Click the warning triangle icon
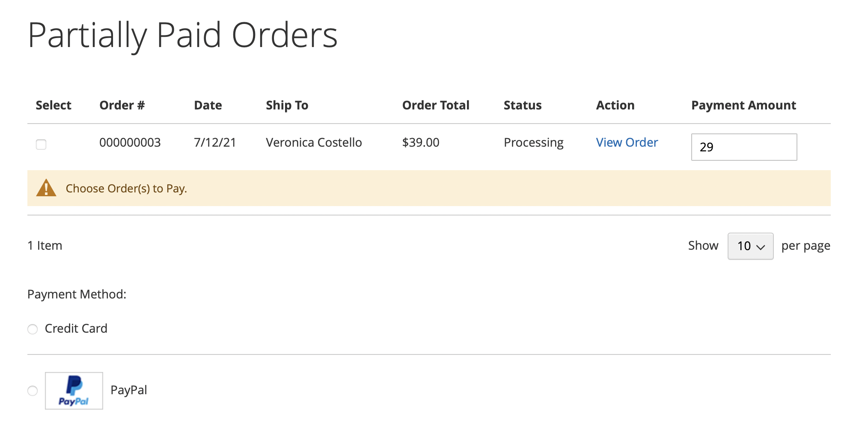The width and height of the screenshot is (868, 431). tap(46, 188)
